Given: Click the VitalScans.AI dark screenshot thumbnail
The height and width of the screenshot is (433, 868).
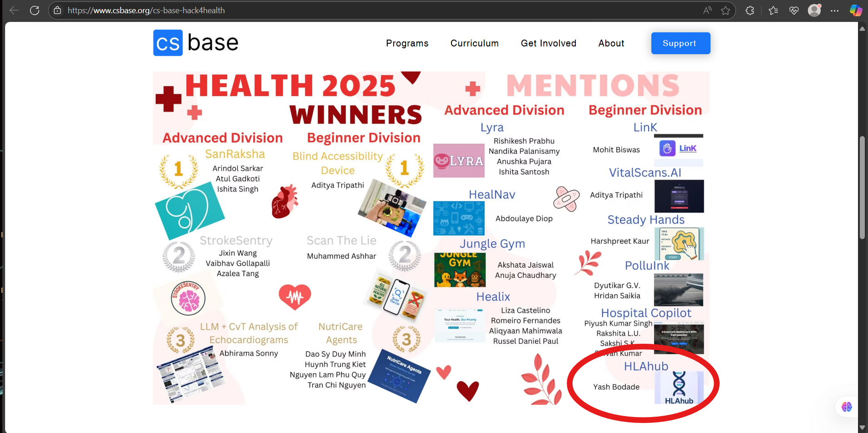Looking at the screenshot, I should pyautogui.click(x=679, y=196).
